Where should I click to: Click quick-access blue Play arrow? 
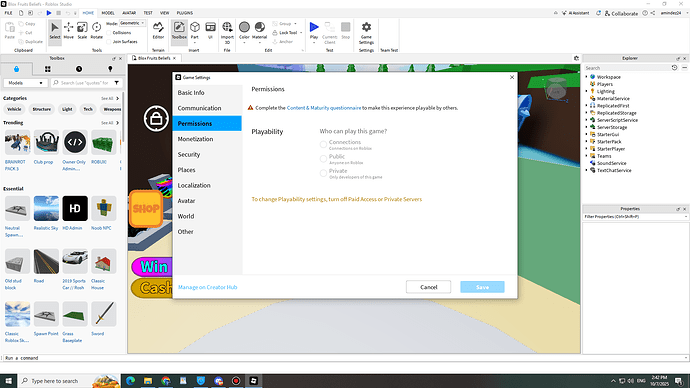coord(49,13)
